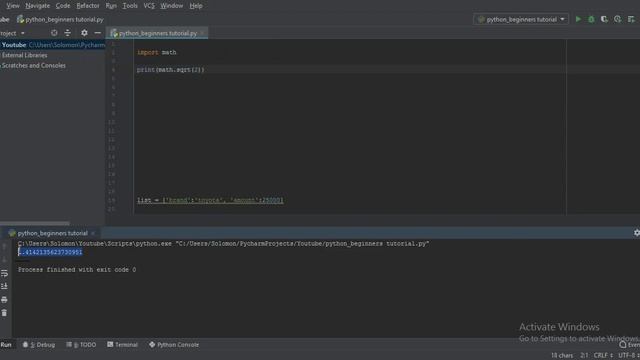Close the python_beginners tutorial run tab
Screen dimensions: 640x360
pos(93,233)
